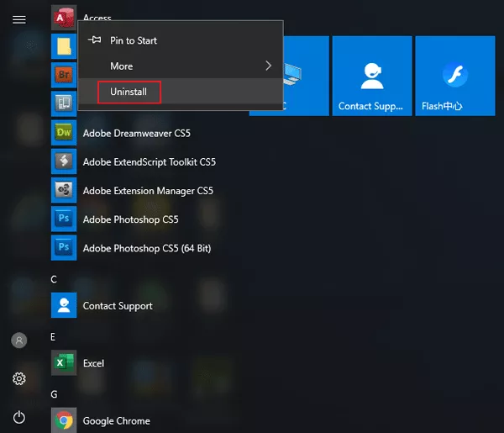The width and height of the screenshot is (504, 433).
Task: Open the user account icon in the sidebar
Action: [x=19, y=341]
